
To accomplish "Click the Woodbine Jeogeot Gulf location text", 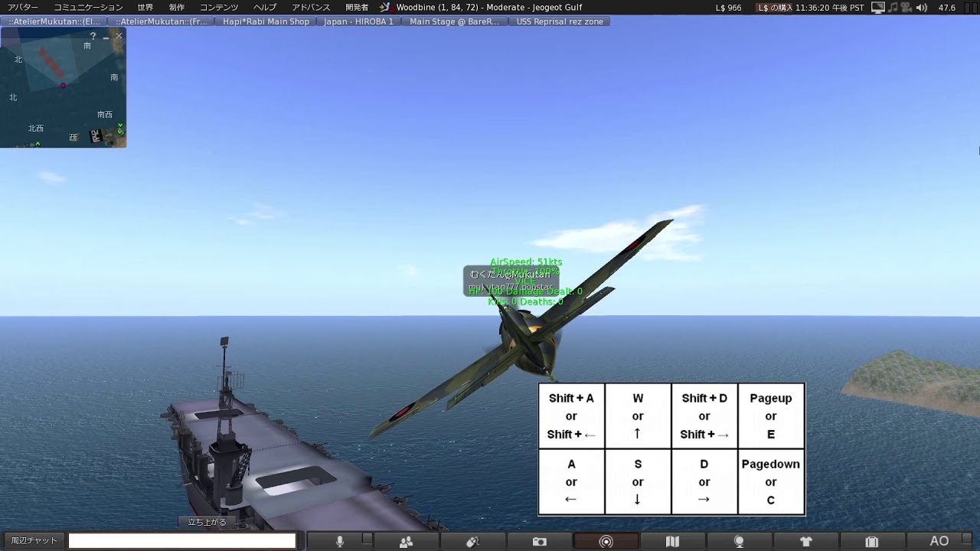I will (x=489, y=8).
